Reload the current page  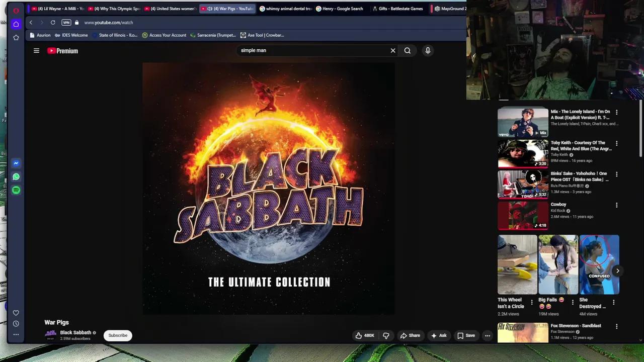53,22
